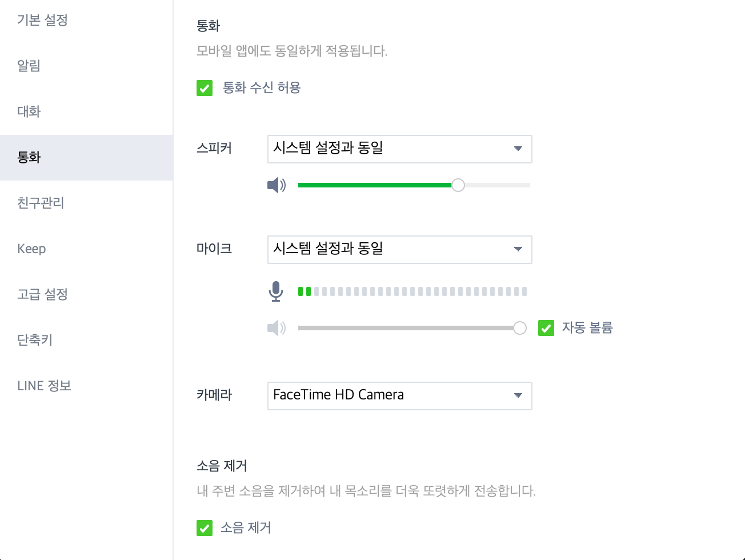
Task: Toggle the 통화 수신 허용 checkbox
Action: click(205, 88)
